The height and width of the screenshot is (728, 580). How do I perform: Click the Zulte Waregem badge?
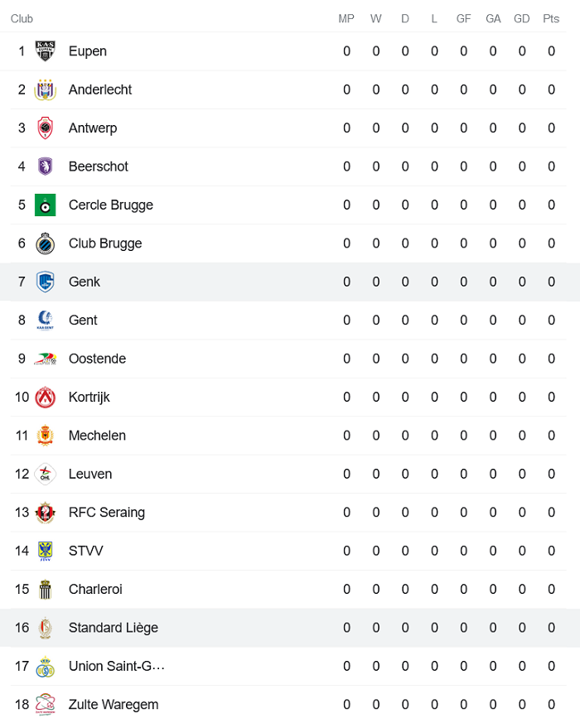45,705
